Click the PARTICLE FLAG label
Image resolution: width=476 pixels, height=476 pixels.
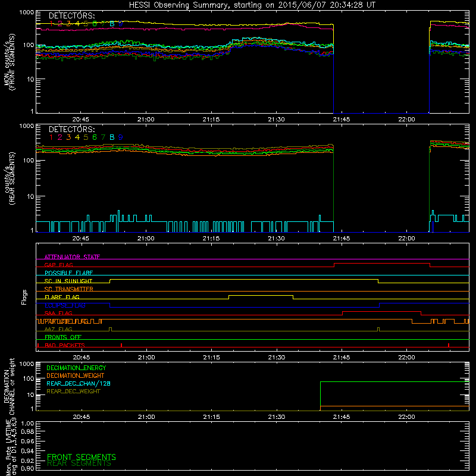67,321
